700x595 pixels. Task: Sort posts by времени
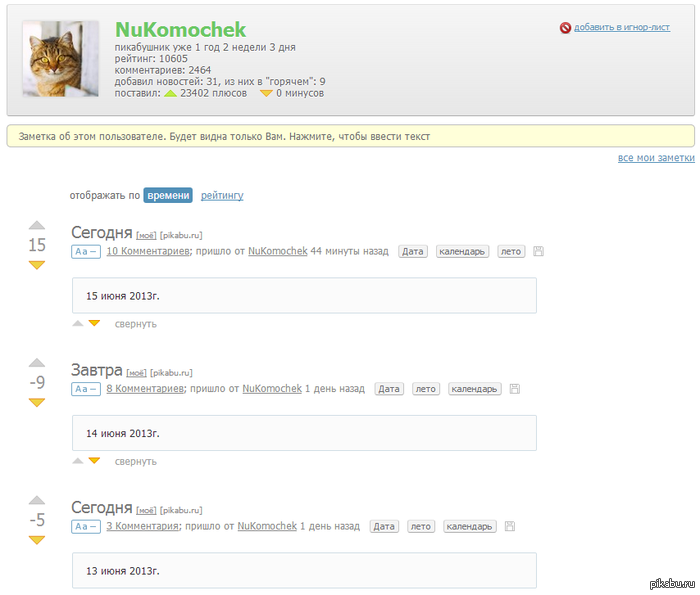coord(168,196)
